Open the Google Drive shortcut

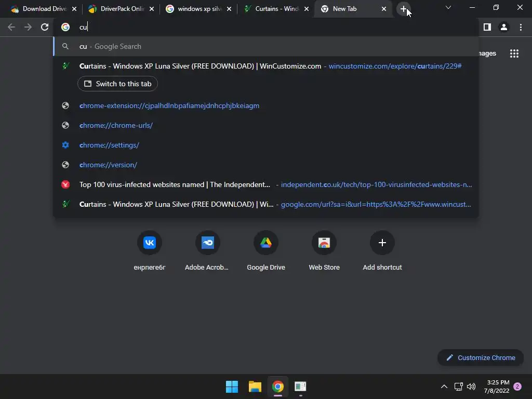[265, 243]
